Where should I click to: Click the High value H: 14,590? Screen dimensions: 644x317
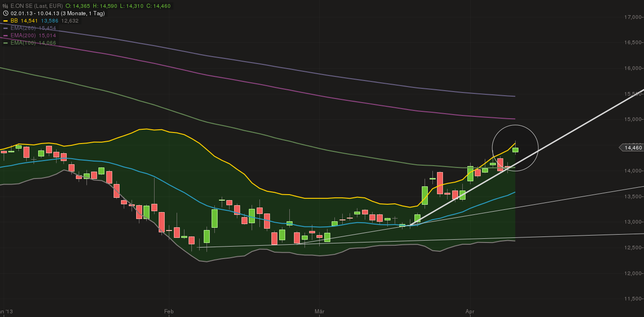(104, 6)
